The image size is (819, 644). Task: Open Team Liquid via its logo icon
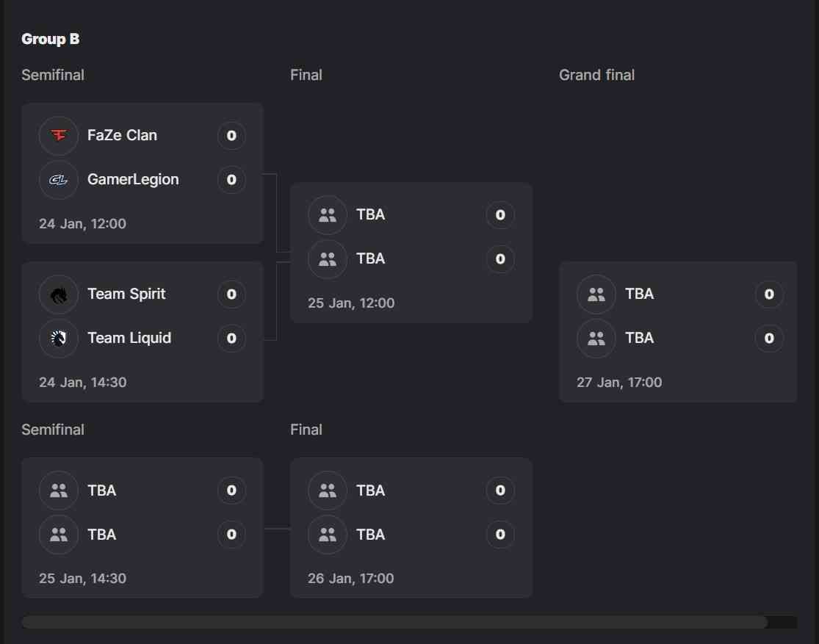pyautogui.click(x=58, y=338)
